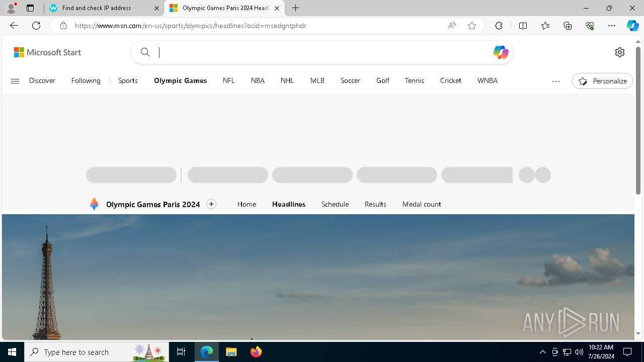Open the Favorites list icon
This screenshot has width=644, height=362.
coord(545,26)
